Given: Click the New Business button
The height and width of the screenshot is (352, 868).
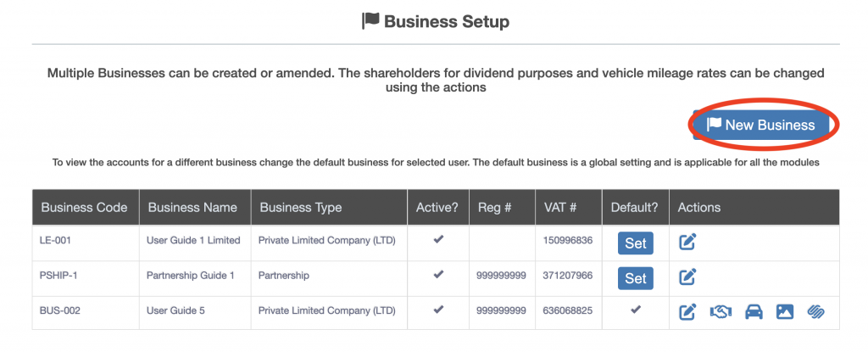Looking at the screenshot, I should pyautogui.click(x=760, y=126).
